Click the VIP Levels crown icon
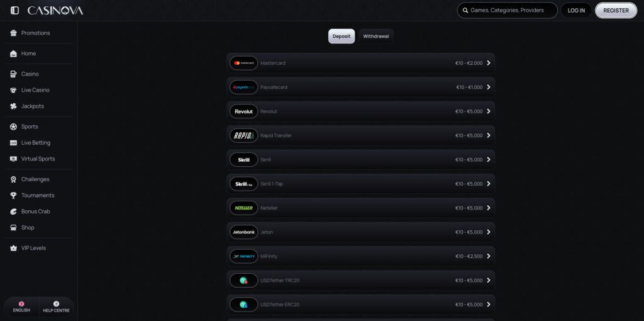Screen dimensions: 644x321 (14, 248)
